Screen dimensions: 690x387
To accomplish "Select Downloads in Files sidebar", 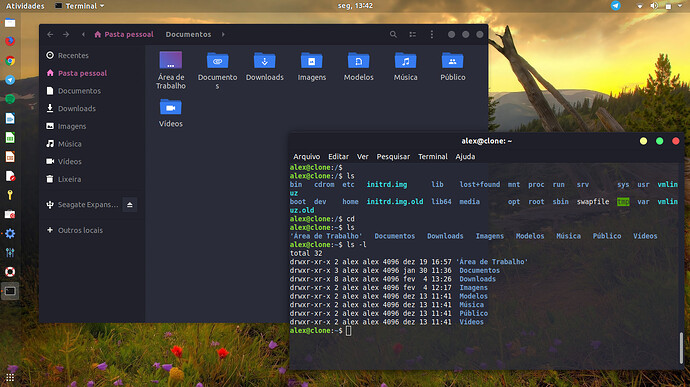I will (92, 108).
